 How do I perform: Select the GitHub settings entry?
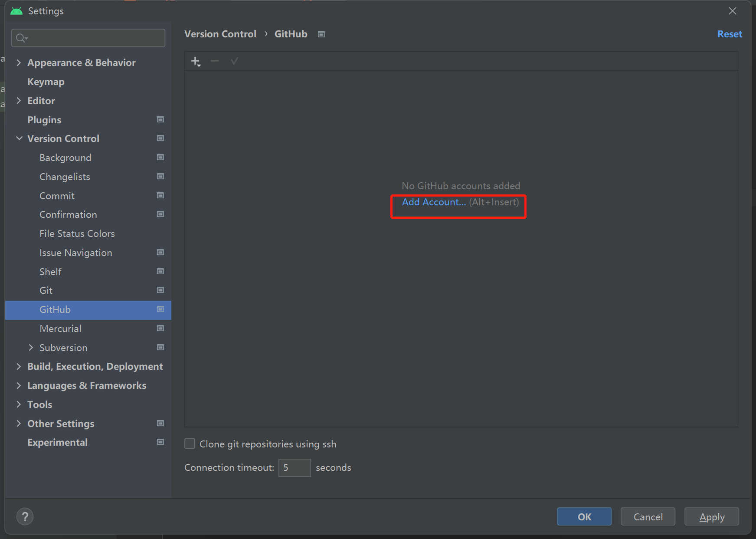click(88, 309)
